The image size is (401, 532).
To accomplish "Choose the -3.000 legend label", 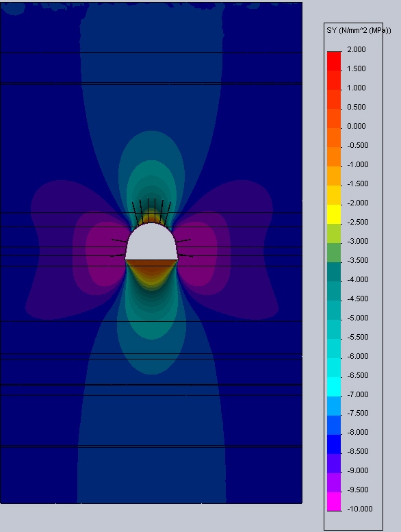I will click(x=358, y=241).
